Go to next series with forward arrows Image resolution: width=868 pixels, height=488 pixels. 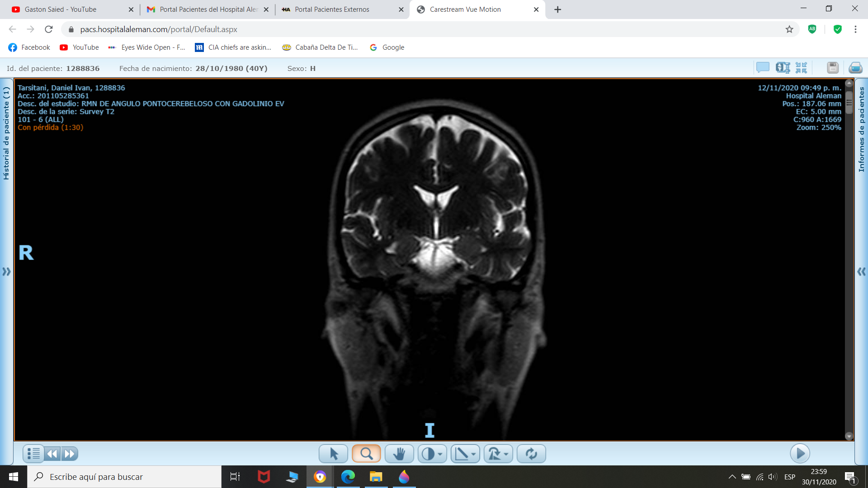point(70,454)
